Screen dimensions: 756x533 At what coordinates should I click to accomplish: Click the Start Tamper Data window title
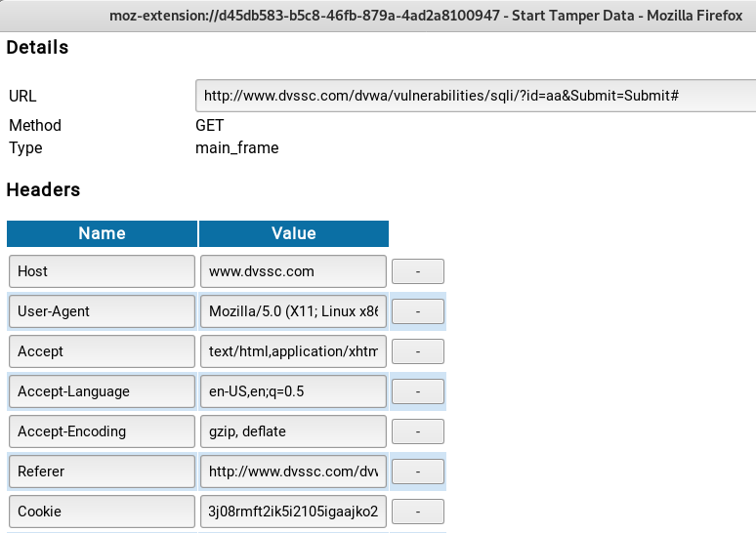pyautogui.click(x=426, y=16)
